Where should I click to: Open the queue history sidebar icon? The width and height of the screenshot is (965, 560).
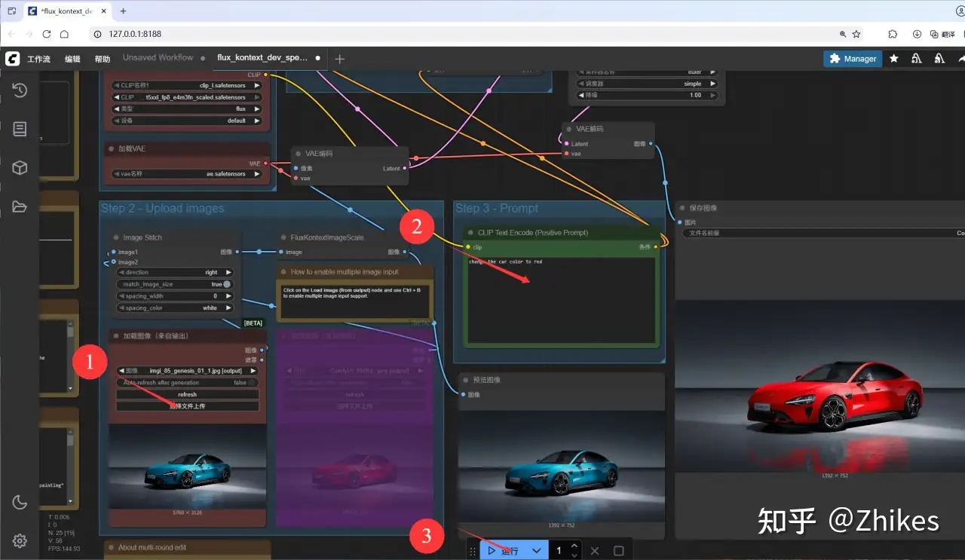(x=20, y=90)
